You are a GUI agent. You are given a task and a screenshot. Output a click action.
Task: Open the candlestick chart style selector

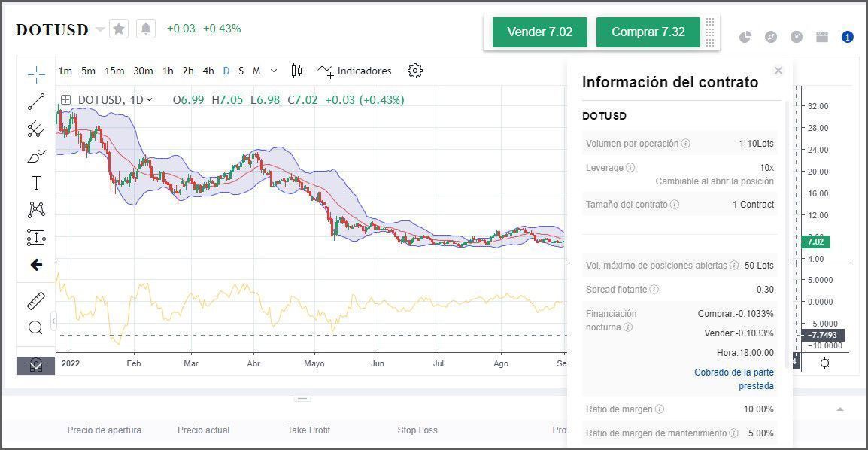click(296, 71)
